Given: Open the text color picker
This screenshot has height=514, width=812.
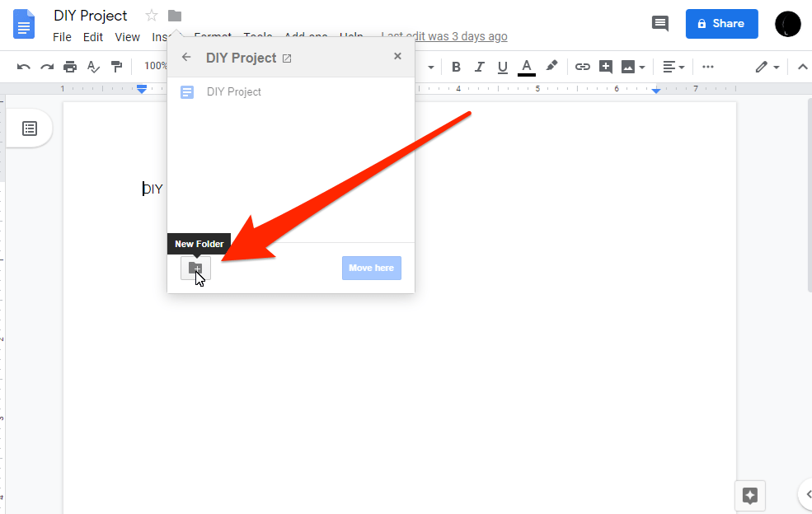Looking at the screenshot, I should [x=527, y=67].
